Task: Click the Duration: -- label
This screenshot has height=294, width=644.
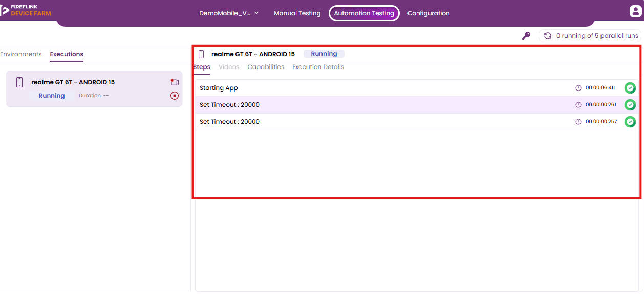Action: [x=94, y=96]
